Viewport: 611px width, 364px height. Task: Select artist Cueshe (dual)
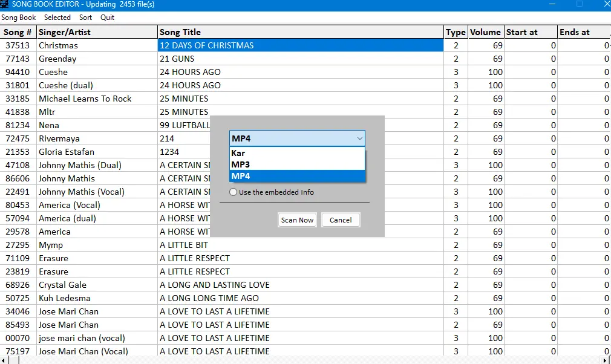97,85
